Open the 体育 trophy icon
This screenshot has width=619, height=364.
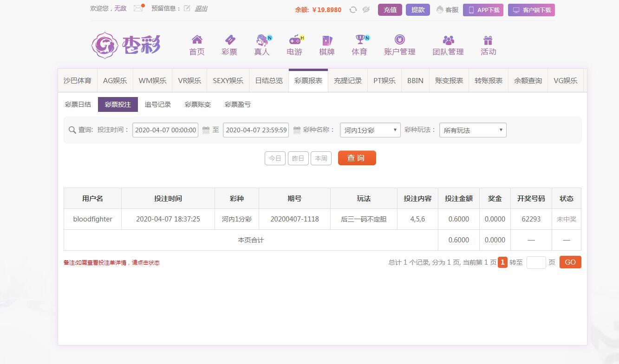(x=359, y=40)
